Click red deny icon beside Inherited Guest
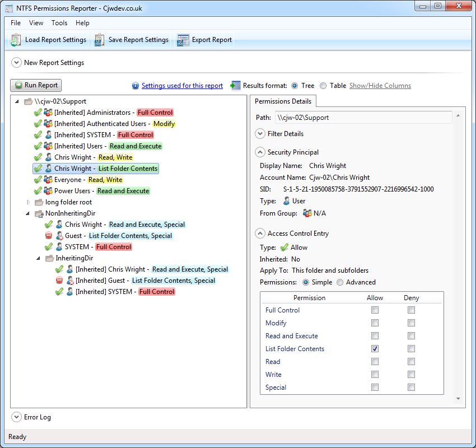 (x=59, y=280)
